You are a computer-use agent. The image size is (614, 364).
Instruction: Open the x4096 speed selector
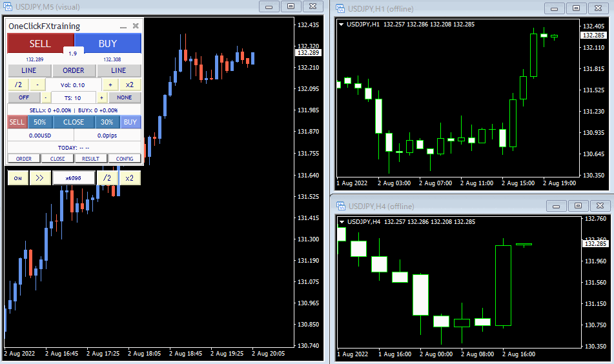(74, 178)
